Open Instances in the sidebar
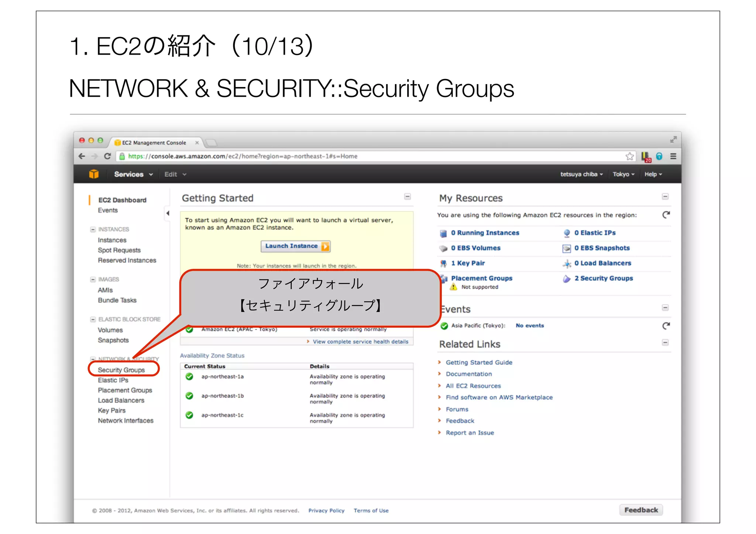This screenshot has height=534, width=756. [x=112, y=240]
